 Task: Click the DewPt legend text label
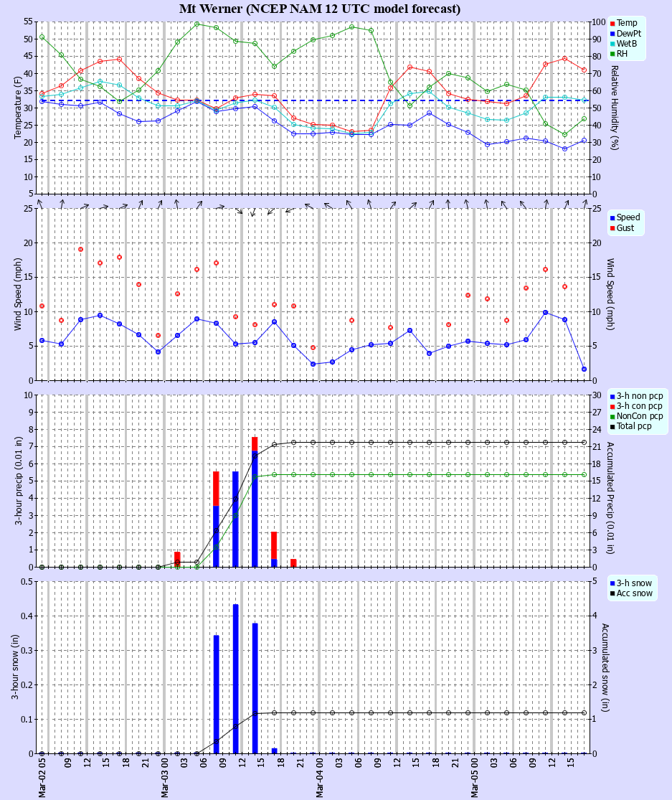pos(630,33)
